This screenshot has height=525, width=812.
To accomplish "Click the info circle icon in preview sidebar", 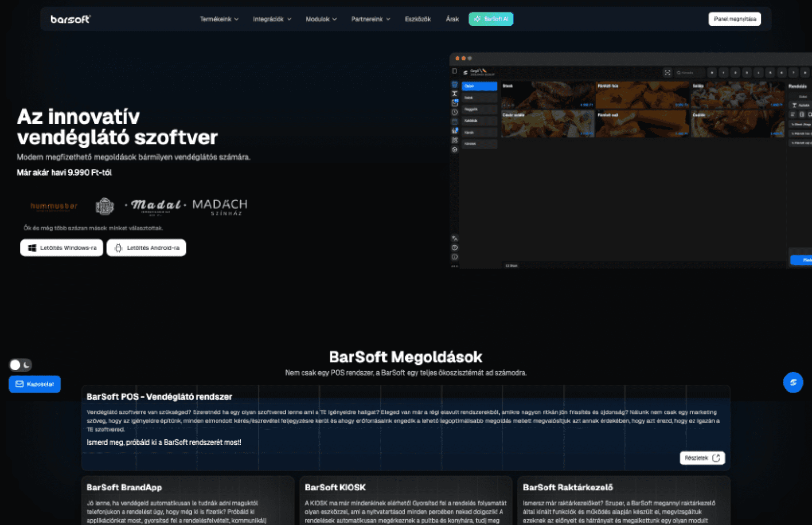I will tap(455, 257).
